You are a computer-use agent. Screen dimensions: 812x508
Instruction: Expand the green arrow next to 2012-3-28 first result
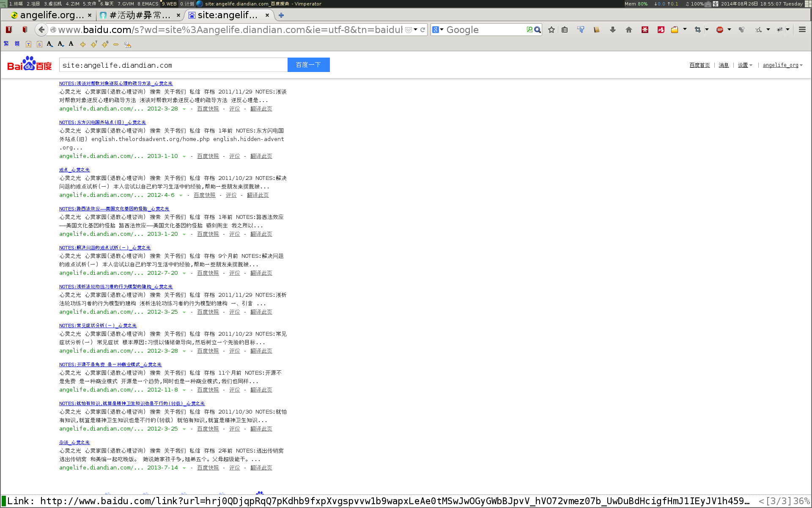(184, 109)
